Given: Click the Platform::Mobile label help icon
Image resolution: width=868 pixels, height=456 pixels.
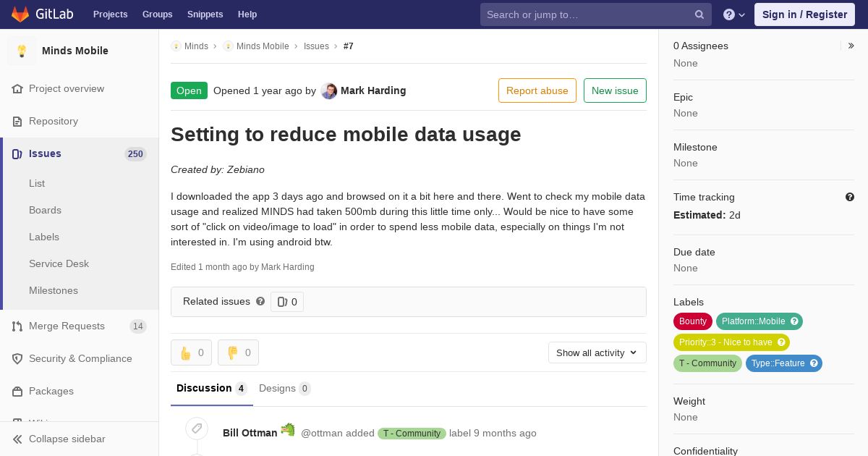Looking at the screenshot, I should 794,321.
